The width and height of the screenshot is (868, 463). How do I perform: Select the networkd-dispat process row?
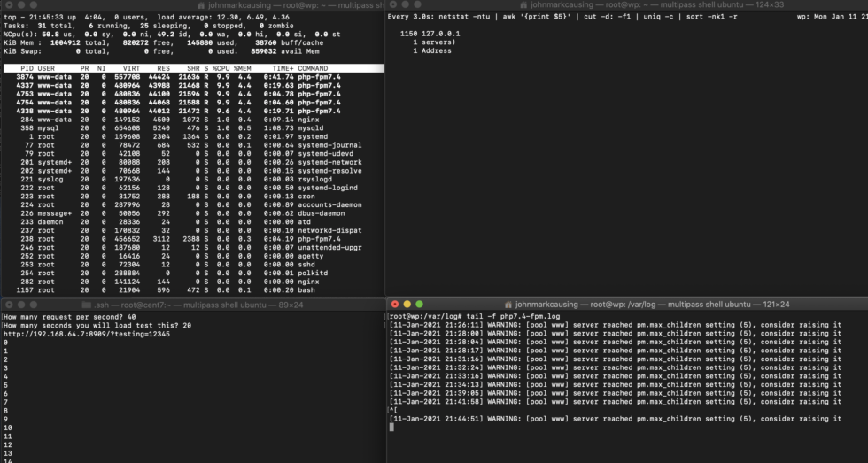point(193,230)
